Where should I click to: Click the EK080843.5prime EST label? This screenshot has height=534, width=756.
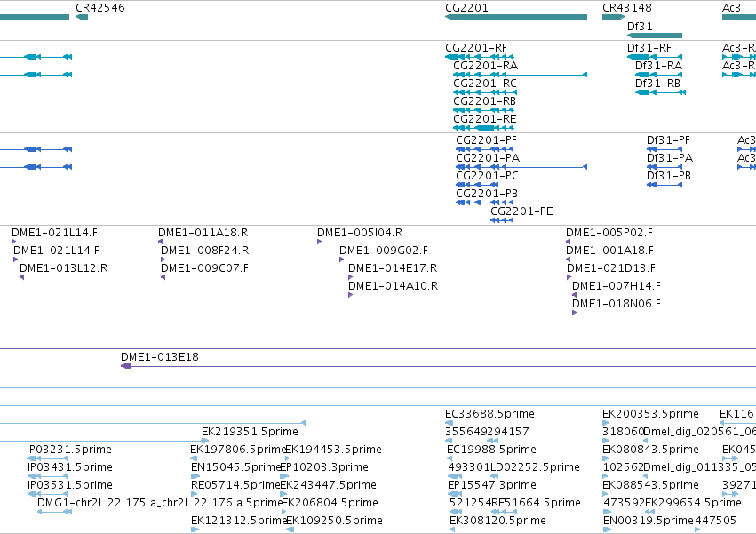650,450
